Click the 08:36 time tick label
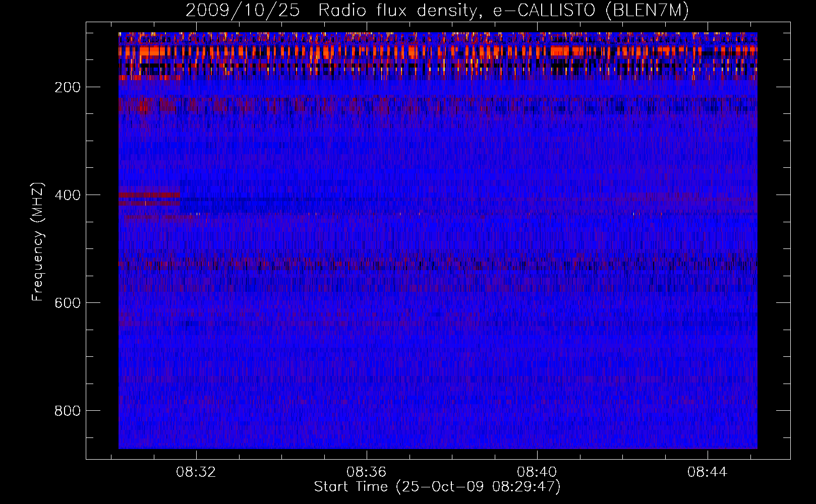This screenshot has width=816, height=504. (367, 472)
